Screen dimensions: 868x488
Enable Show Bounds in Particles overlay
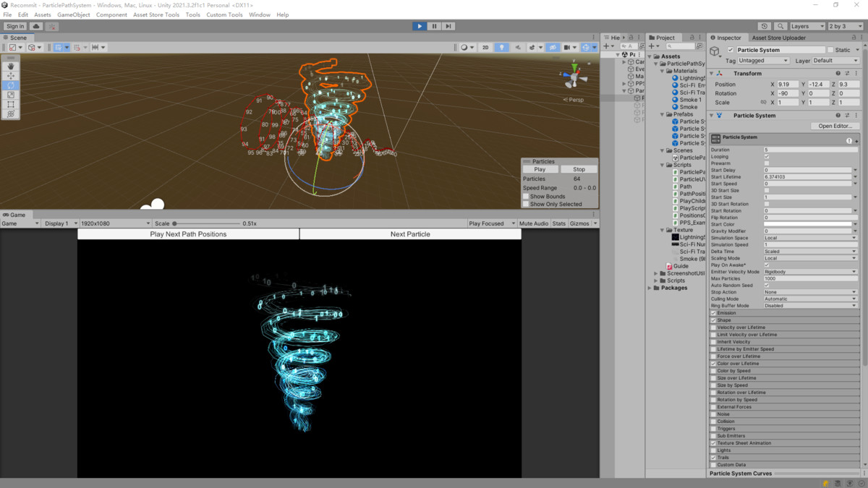click(526, 197)
